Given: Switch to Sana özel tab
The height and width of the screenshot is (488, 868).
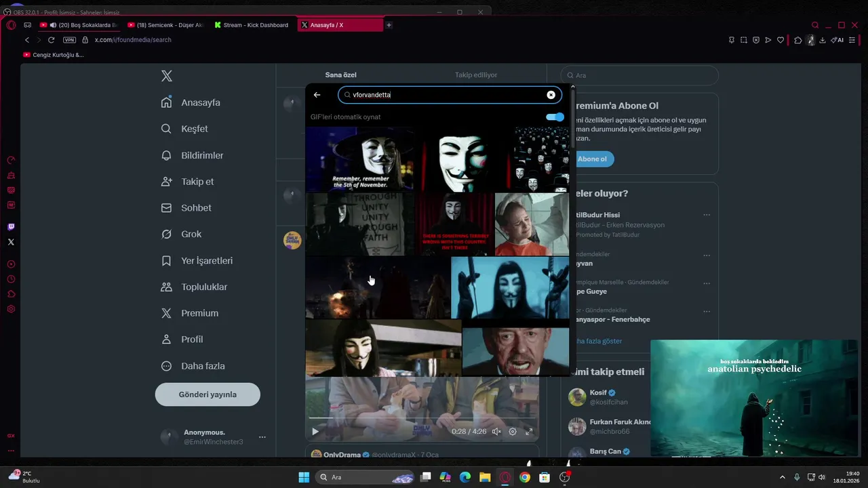Looking at the screenshot, I should point(340,75).
